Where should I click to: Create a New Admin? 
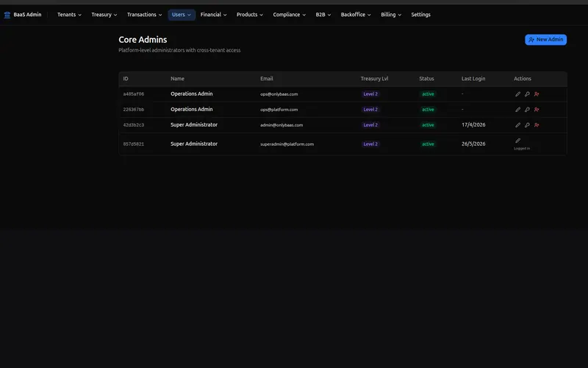click(x=545, y=40)
